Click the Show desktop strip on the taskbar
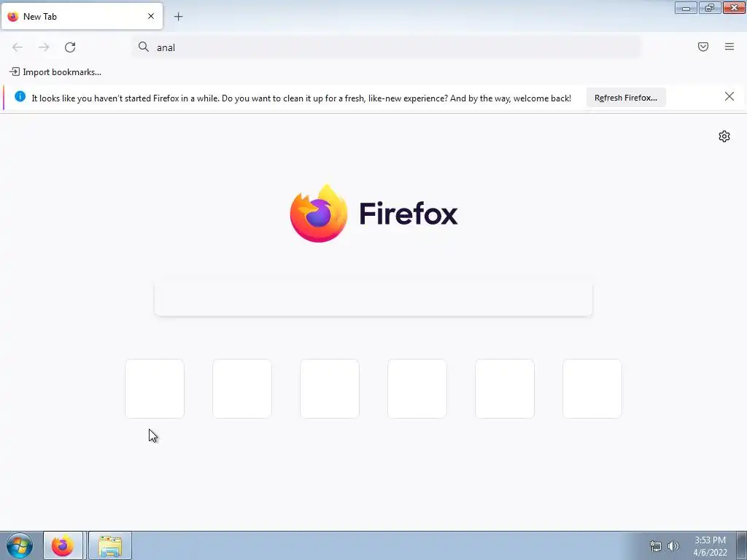Image resolution: width=747 pixels, height=560 pixels. [742, 545]
